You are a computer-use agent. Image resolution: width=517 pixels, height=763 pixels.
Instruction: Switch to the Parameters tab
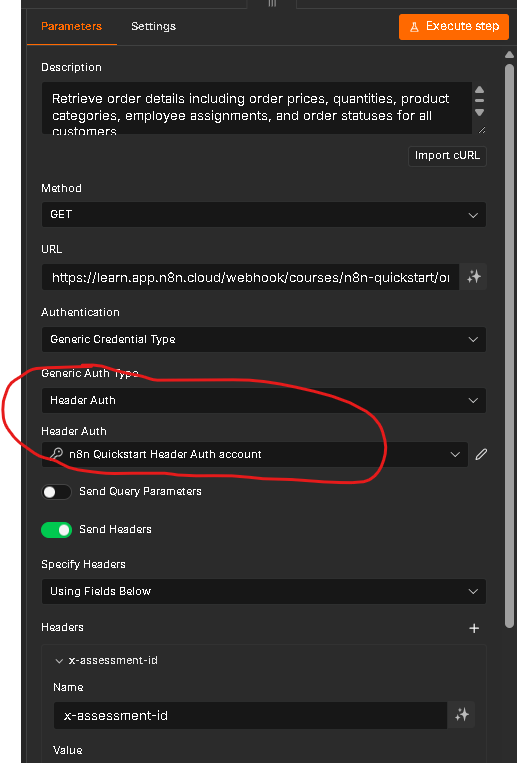coord(71,26)
